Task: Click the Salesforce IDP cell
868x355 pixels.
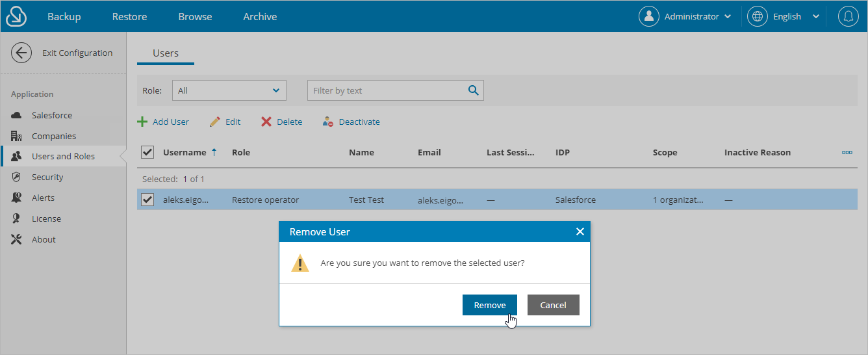Action: [x=576, y=200]
